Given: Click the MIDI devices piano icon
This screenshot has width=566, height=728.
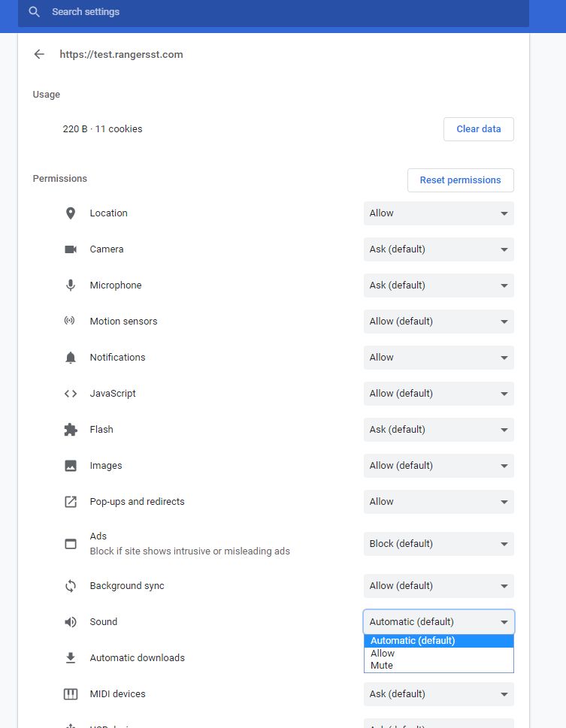Looking at the screenshot, I should 70,693.
